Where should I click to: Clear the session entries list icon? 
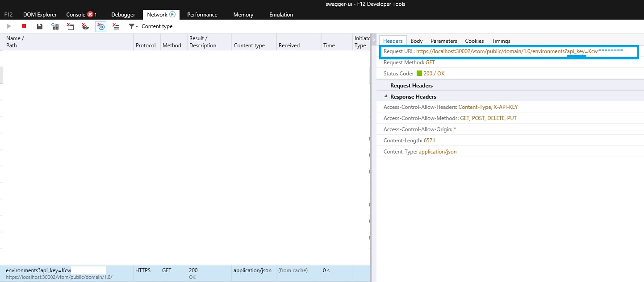pyautogui.click(x=116, y=26)
